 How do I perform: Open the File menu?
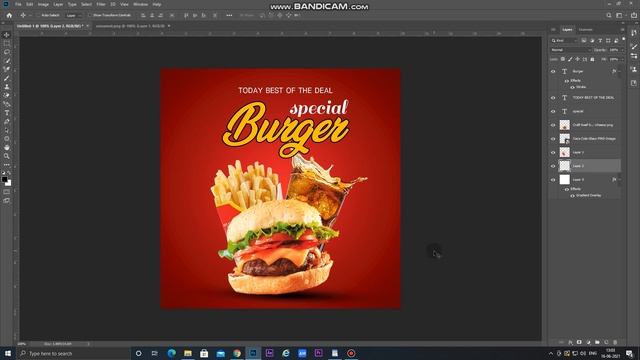pos(18,4)
